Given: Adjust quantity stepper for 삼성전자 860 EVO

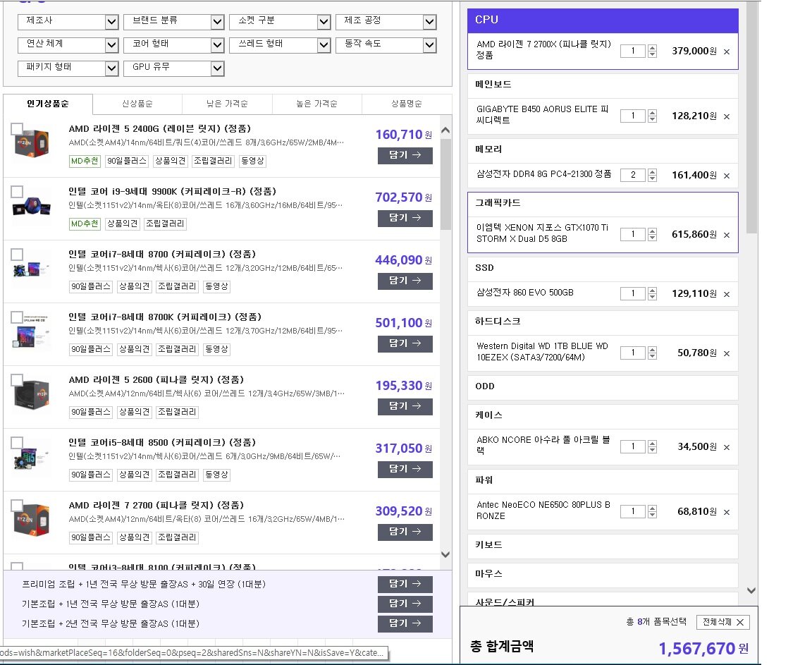Looking at the screenshot, I should point(652,293).
